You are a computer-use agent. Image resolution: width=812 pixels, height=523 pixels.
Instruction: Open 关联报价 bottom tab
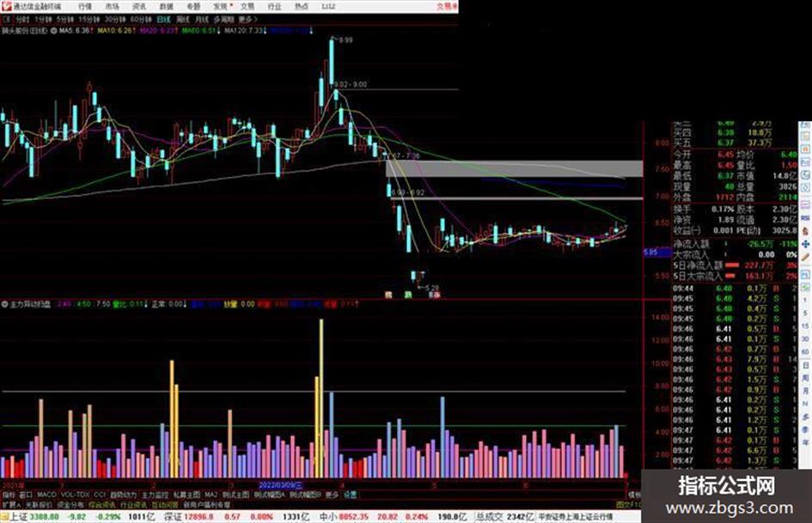point(39,504)
